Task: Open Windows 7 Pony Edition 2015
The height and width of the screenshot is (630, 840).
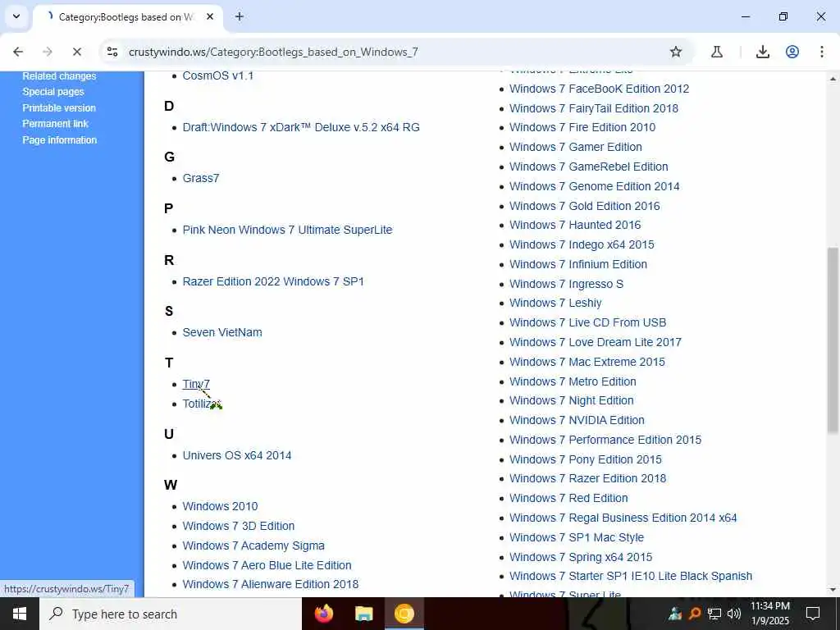Action: pos(586,459)
